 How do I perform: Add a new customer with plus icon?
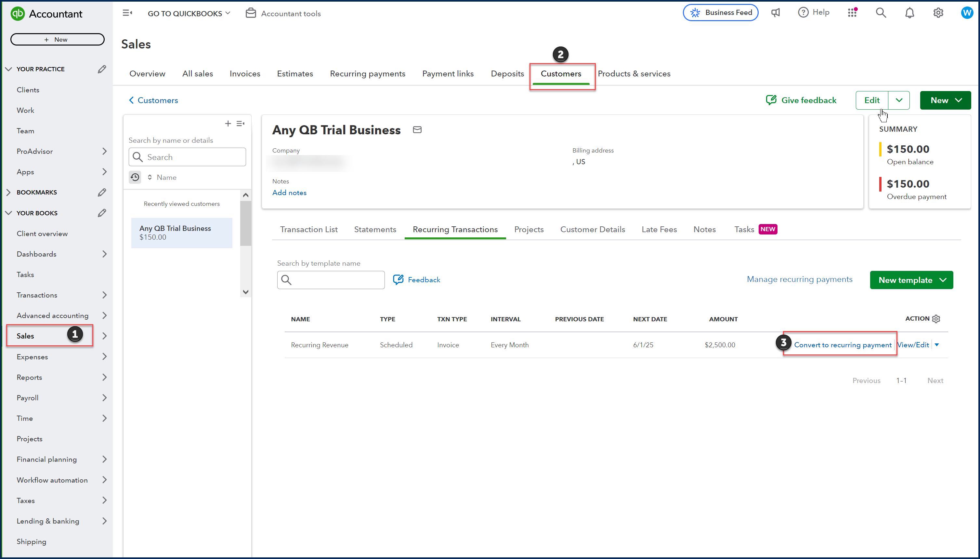point(228,123)
